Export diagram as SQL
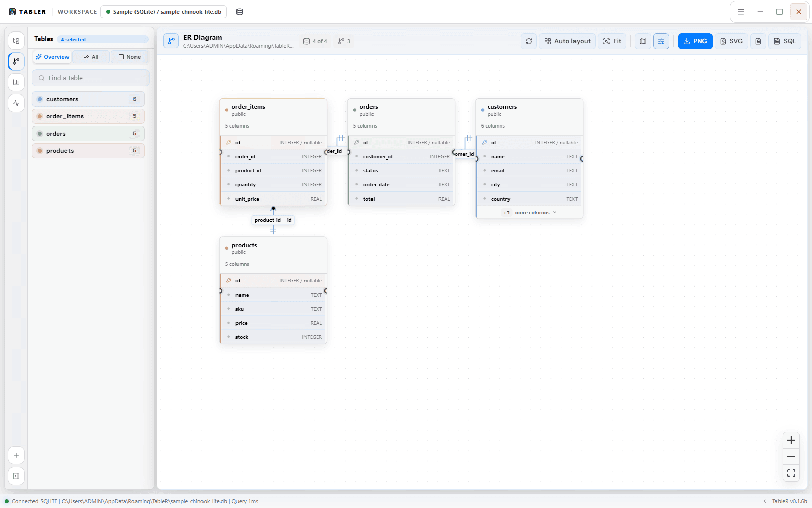 click(x=785, y=41)
